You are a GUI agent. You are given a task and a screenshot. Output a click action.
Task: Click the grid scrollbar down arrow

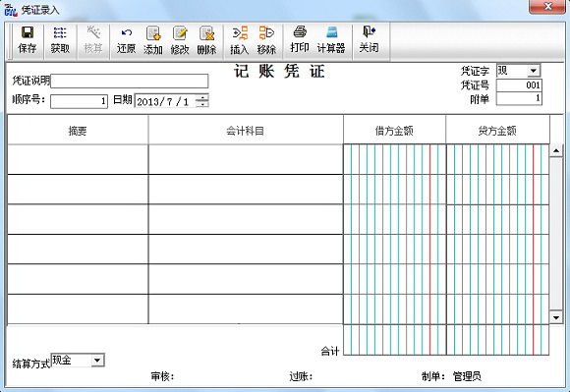(556, 317)
